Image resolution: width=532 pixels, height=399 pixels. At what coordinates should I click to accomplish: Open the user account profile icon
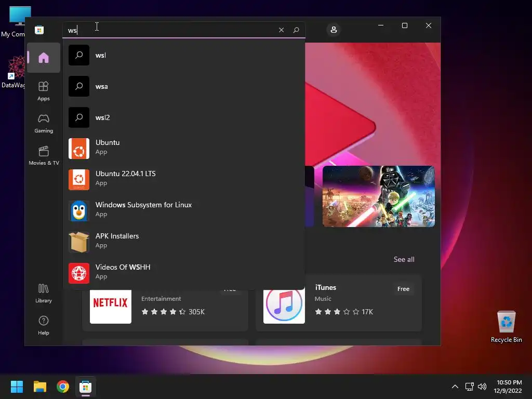[334, 30]
